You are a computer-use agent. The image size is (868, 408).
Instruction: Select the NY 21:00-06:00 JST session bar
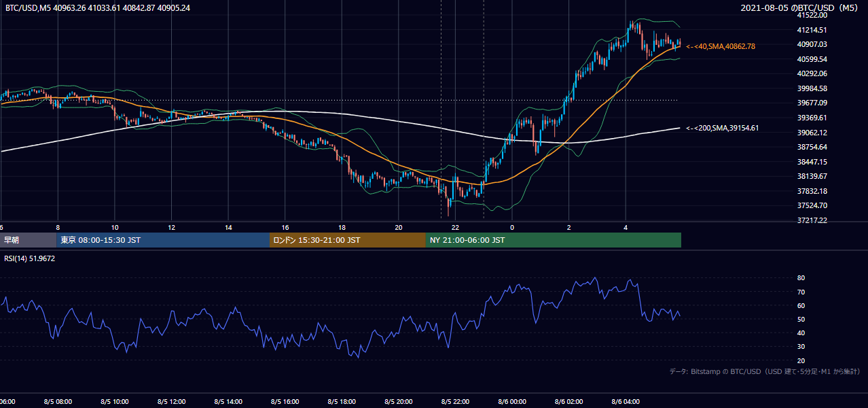point(554,240)
